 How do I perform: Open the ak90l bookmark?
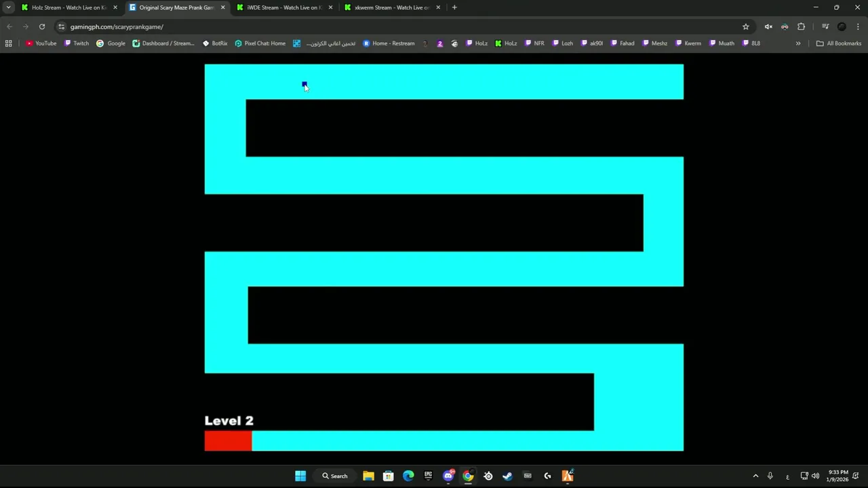click(592, 43)
